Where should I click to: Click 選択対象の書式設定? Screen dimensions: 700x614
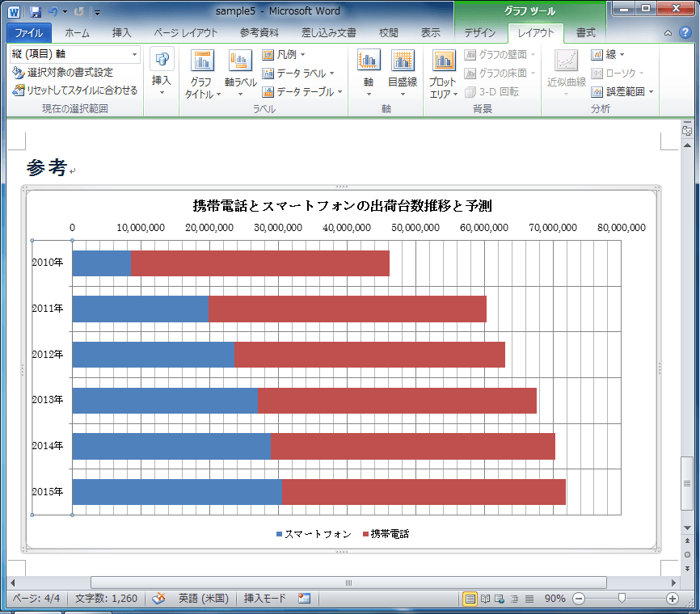pos(62,72)
